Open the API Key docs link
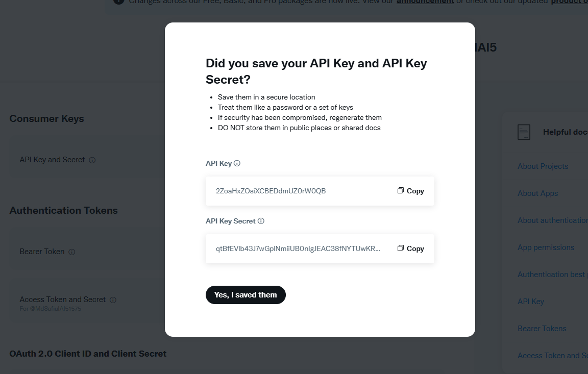Image resolution: width=588 pixels, height=374 pixels. pos(531,302)
